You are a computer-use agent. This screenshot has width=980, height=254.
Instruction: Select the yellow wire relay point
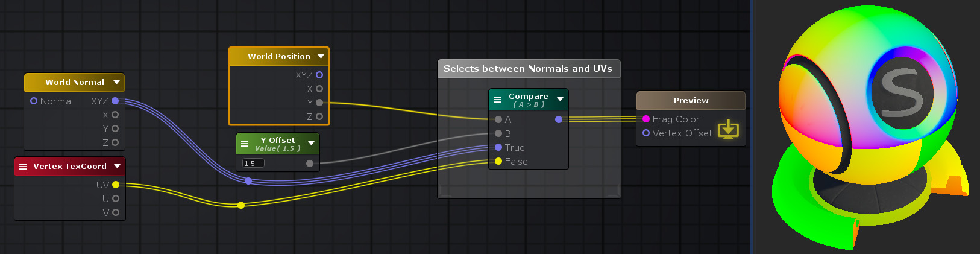(x=241, y=205)
